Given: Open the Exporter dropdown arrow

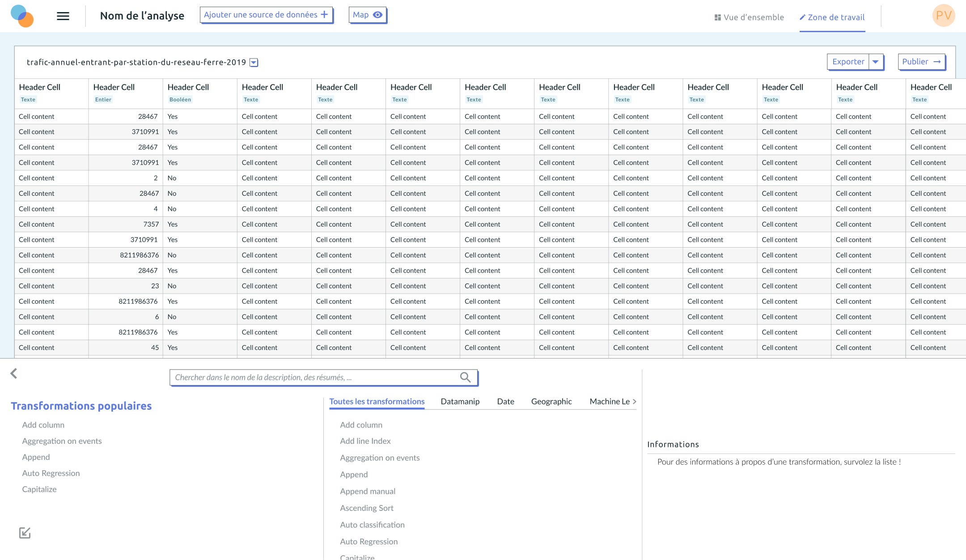Looking at the screenshot, I should tap(876, 62).
